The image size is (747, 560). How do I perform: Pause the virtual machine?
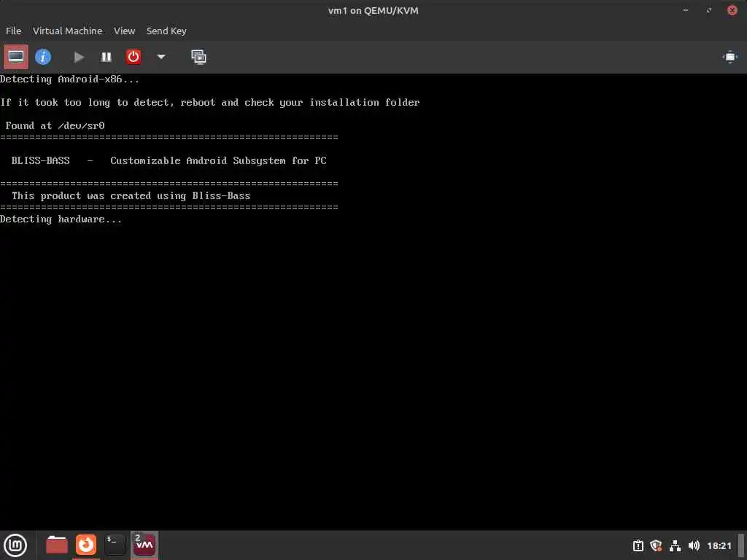pyautogui.click(x=107, y=57)
